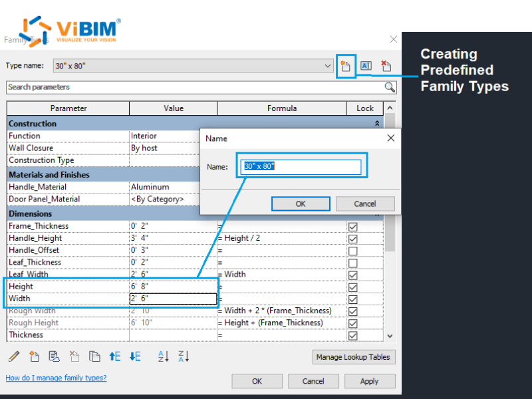532x399 pixels.
Task: Close the Name dialog with the X
Action: pos(391,138)
